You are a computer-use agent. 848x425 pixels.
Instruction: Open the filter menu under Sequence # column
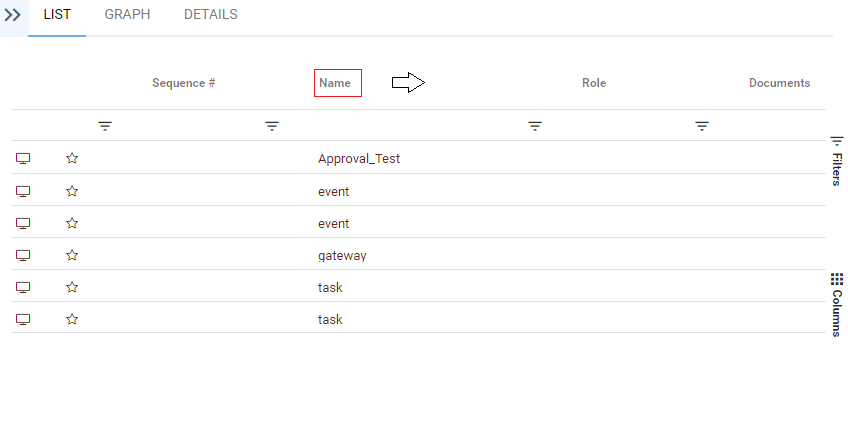105,126
